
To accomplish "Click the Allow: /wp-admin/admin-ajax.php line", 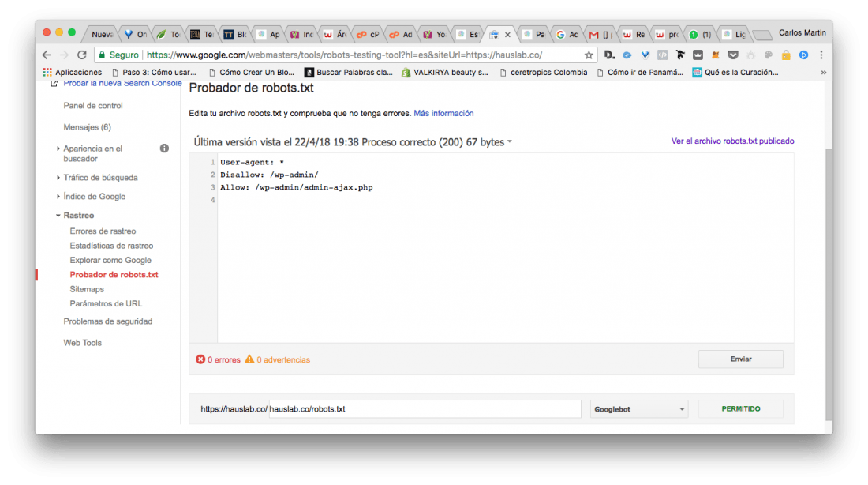I will 296,187.
